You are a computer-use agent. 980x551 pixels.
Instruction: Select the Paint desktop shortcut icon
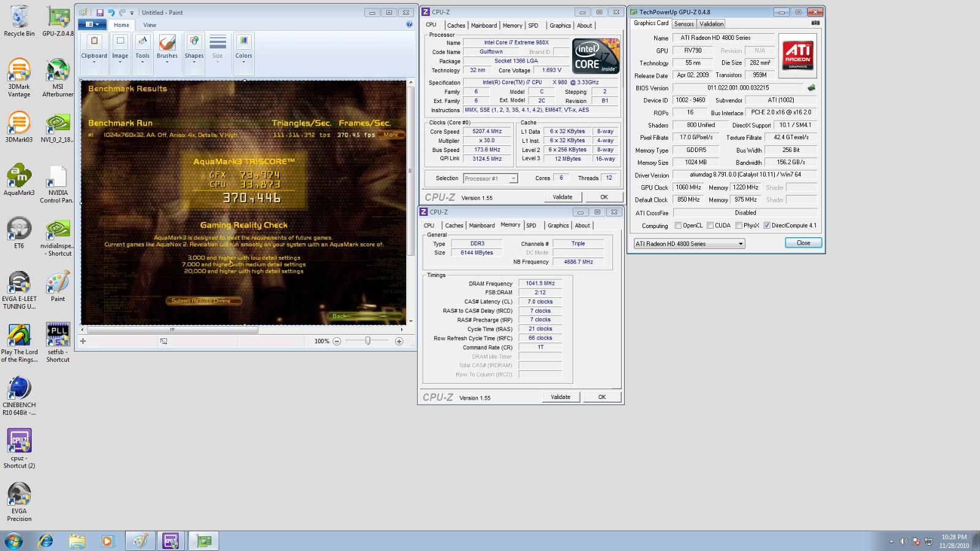click(x=58, y=287)
